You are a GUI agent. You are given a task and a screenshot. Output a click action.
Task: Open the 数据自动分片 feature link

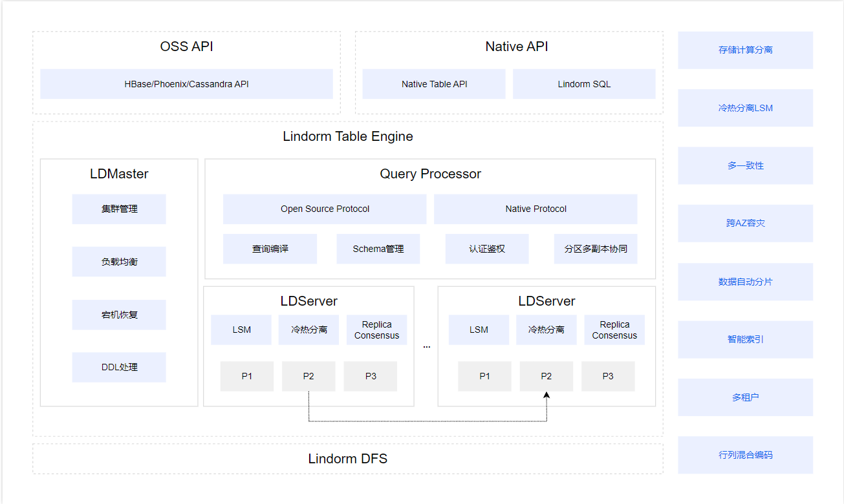pyautogui.click(x=746, y=282)
